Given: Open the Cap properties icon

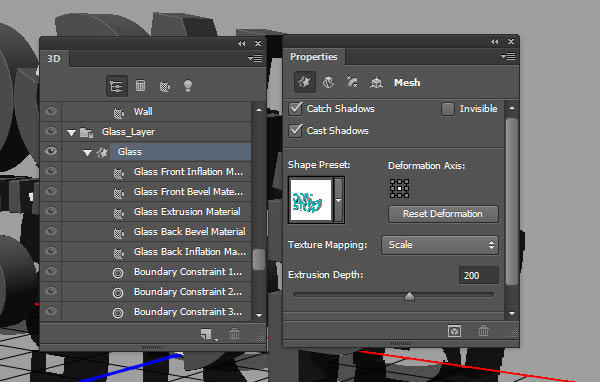Looking at the screenshot, I should click(x=352, y=82).
